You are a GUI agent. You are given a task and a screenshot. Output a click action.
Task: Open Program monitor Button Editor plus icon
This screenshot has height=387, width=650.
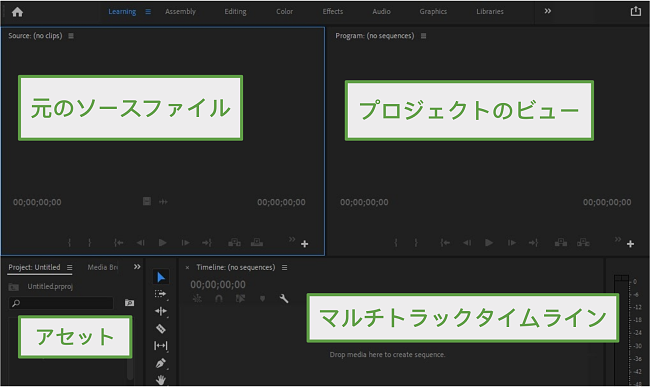click(x=631, y=244)
